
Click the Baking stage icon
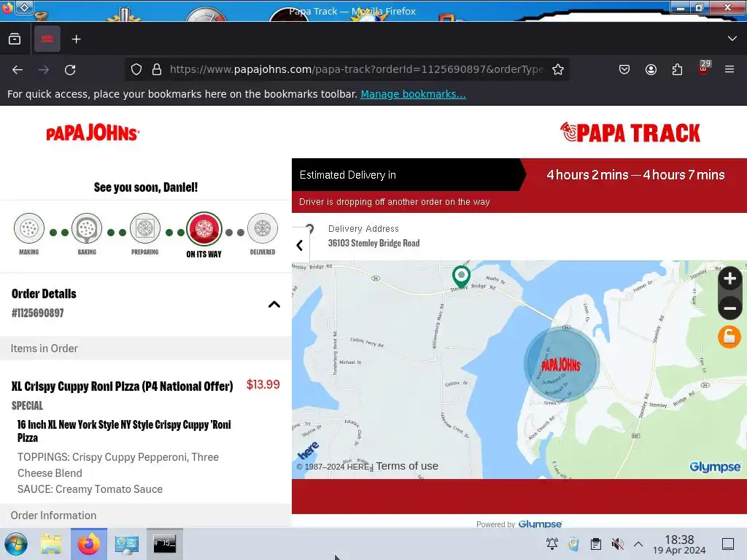pyautogui.click(x=87, y=228)
